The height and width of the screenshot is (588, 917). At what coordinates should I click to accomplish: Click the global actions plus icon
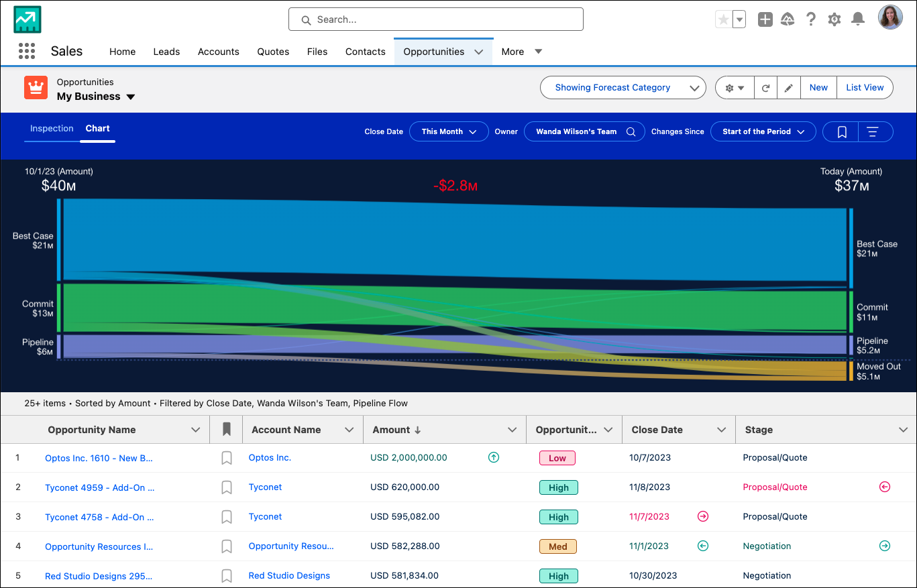point(765,19)
